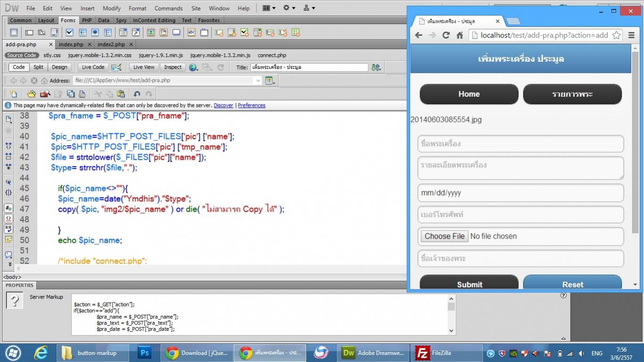
Task: Insert a Textarea form element
Action: [54, 33]
